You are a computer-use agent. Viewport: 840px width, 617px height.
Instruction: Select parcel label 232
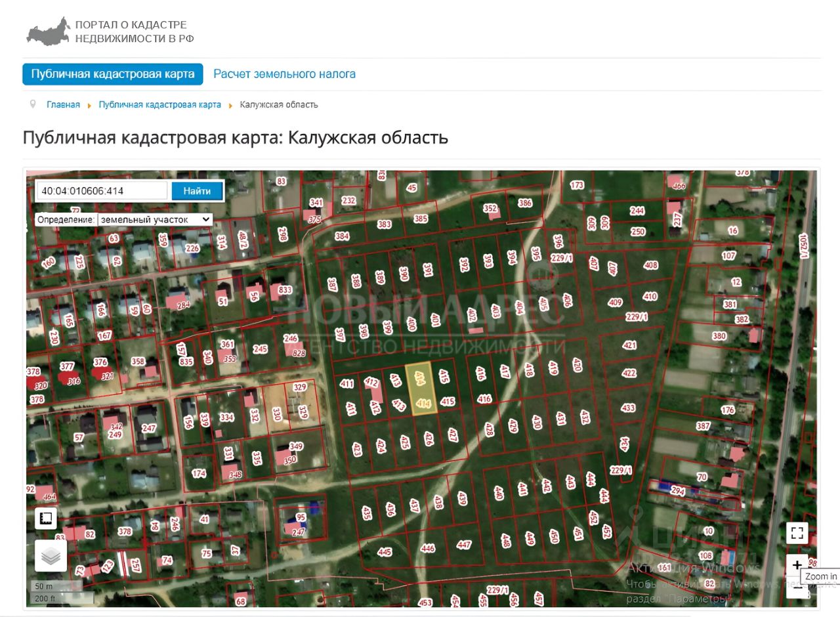pyautogui.click(x=348, y=201)
